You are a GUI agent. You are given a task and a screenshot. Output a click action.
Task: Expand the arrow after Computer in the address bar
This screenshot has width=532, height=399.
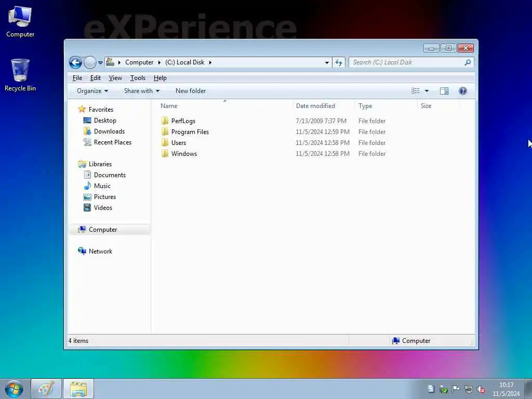tap(159, 62)
